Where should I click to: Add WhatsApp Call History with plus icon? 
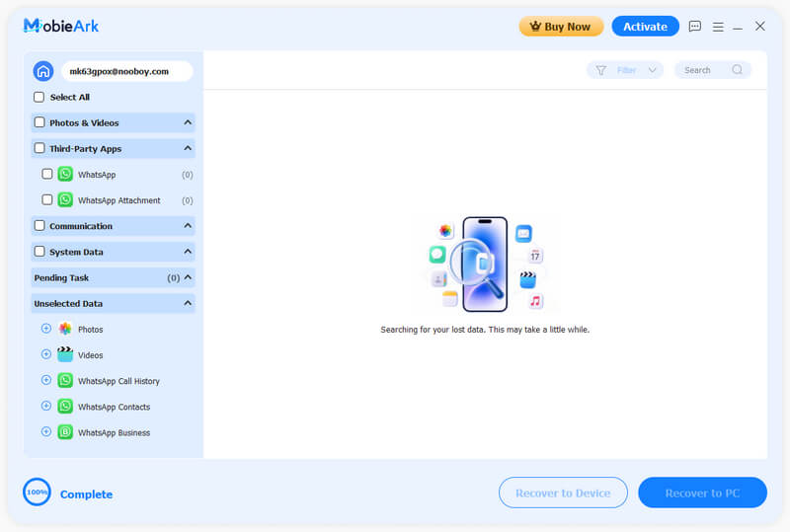(45, 380)
